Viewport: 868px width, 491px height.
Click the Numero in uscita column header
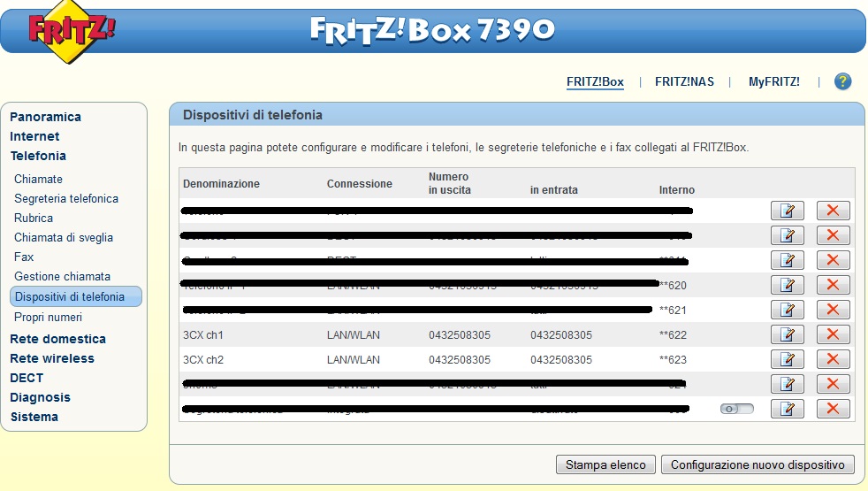(450, 183)
